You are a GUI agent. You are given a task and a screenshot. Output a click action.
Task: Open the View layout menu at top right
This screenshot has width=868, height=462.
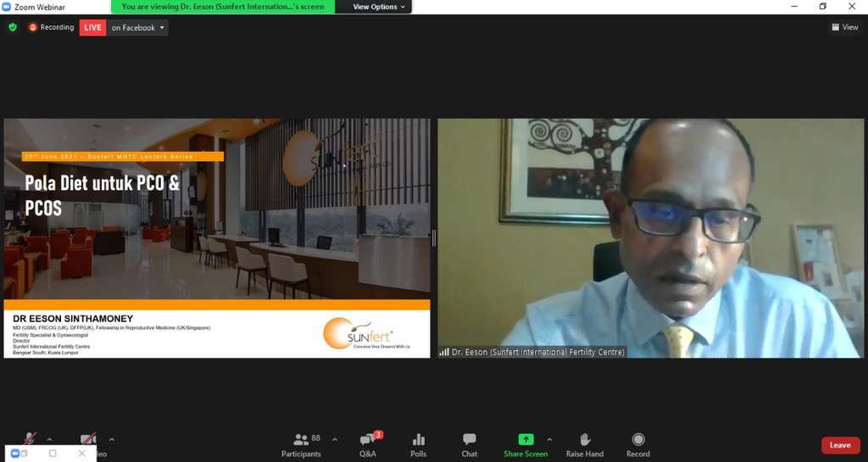click(845, 27)
